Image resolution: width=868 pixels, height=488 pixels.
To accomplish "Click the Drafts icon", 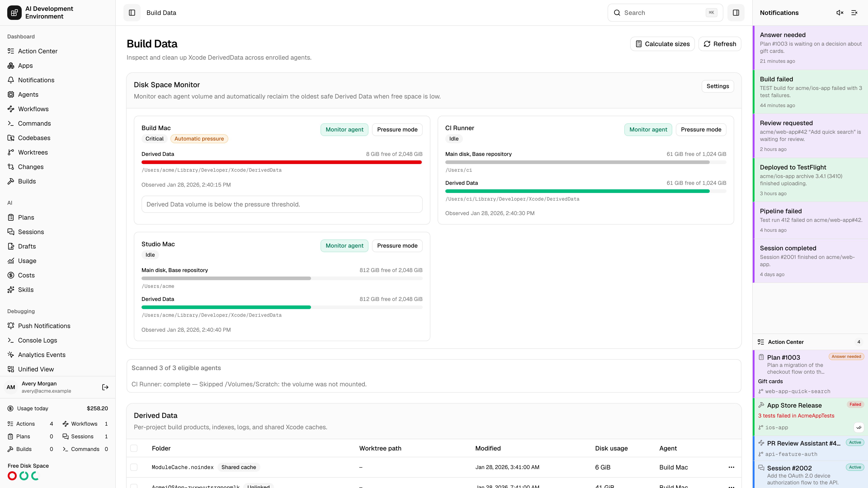I will 11,246.
